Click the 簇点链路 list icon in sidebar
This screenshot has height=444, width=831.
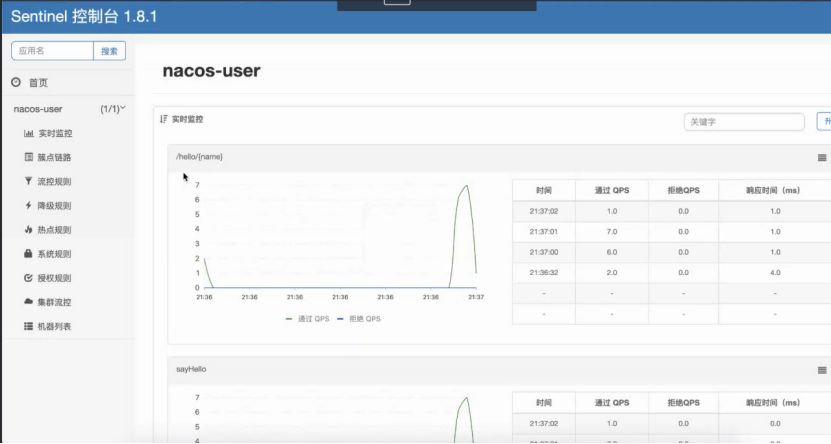pyautogui.click(x=29, y=157)
